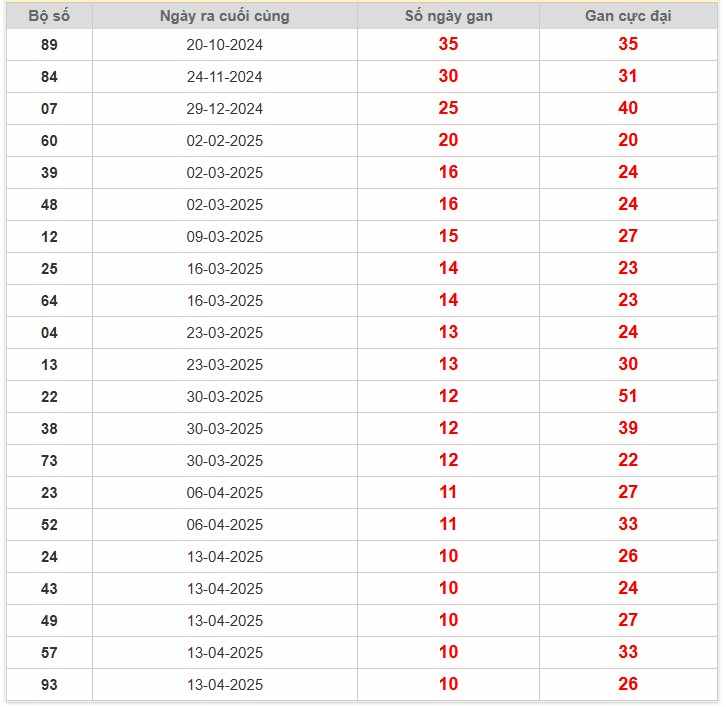Select number 13 in the Bộ số column
The width and height of the screenshot is (726, 707).
tap(49, 365)
